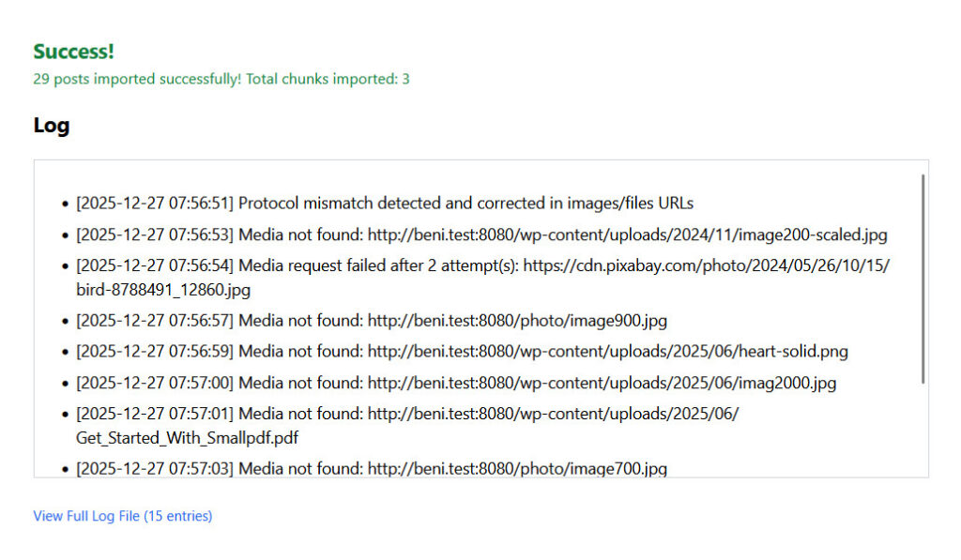This screenshot has height=560, width=961.
Task: Select the posts imported success message
Action: coord(221,79)
